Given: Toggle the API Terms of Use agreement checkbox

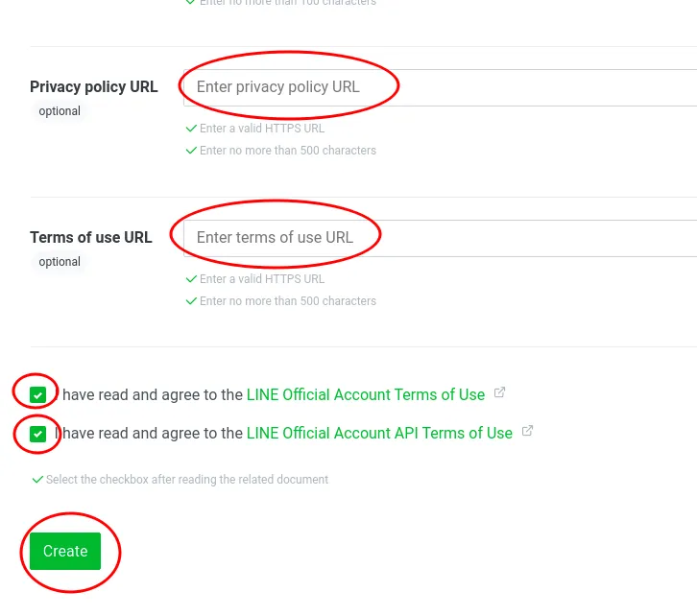Looking at the screenshot, I should pos(37,434).
